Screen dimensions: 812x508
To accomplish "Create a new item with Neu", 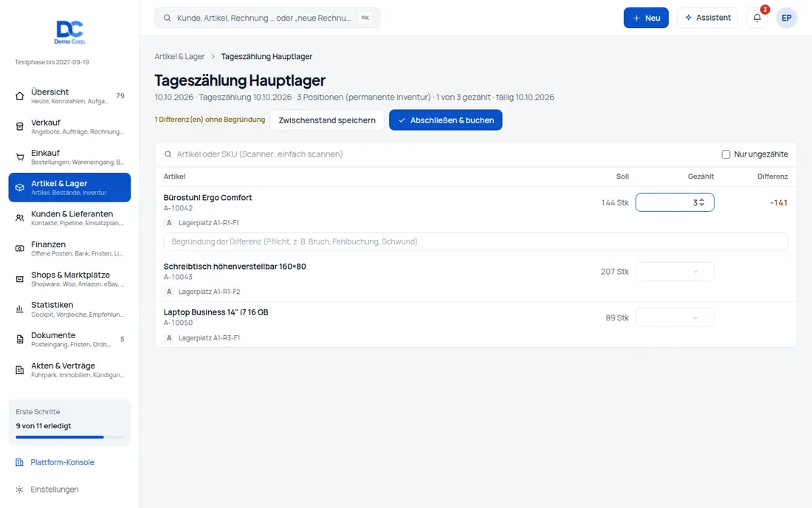I will pyautogui.click(x=646, y=18).
